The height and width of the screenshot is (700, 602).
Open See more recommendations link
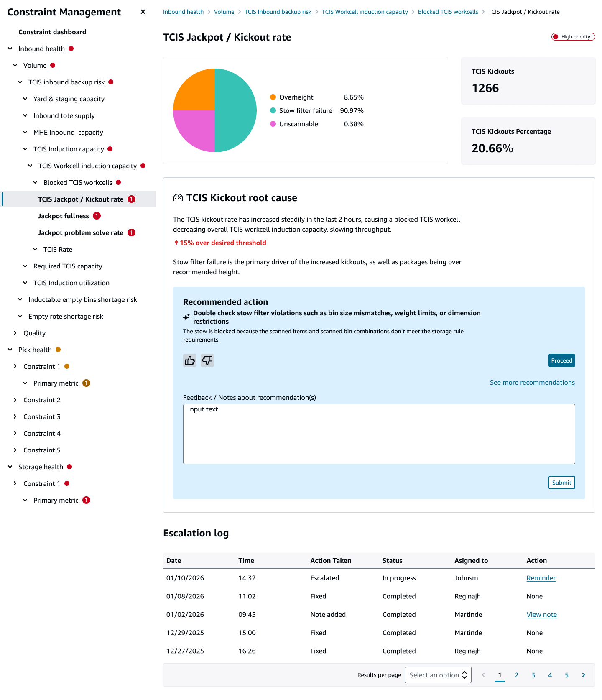[532, 382]
